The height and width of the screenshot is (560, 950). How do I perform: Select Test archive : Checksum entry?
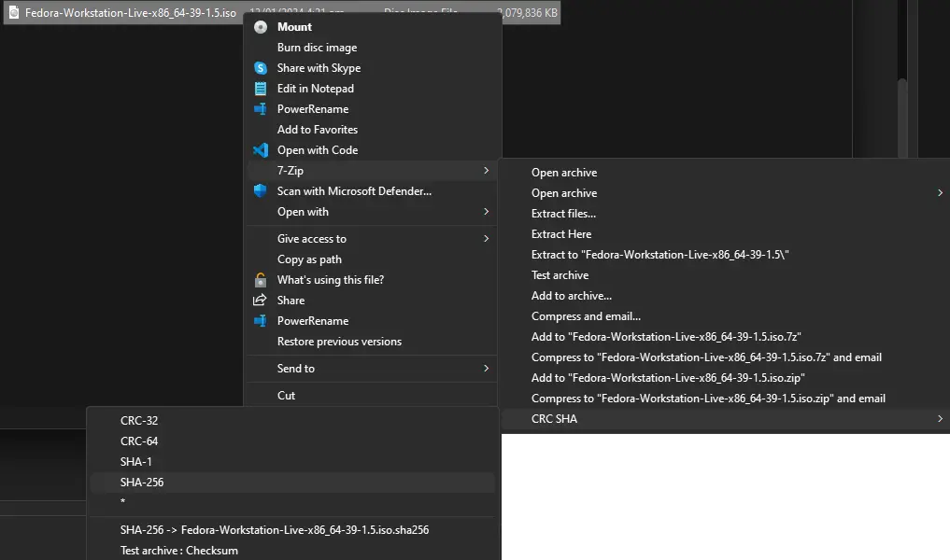pyautogui.click(x=178, y=551)
